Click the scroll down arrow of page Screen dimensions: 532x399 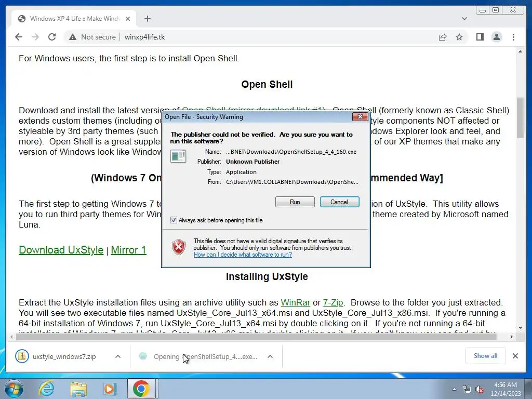click(520, 328)
